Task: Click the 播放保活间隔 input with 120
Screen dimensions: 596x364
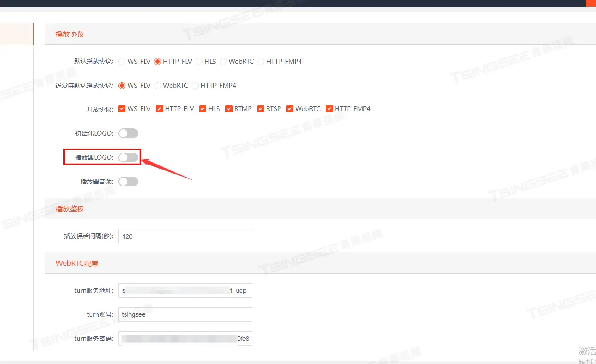Action: [x=185, y=236]
